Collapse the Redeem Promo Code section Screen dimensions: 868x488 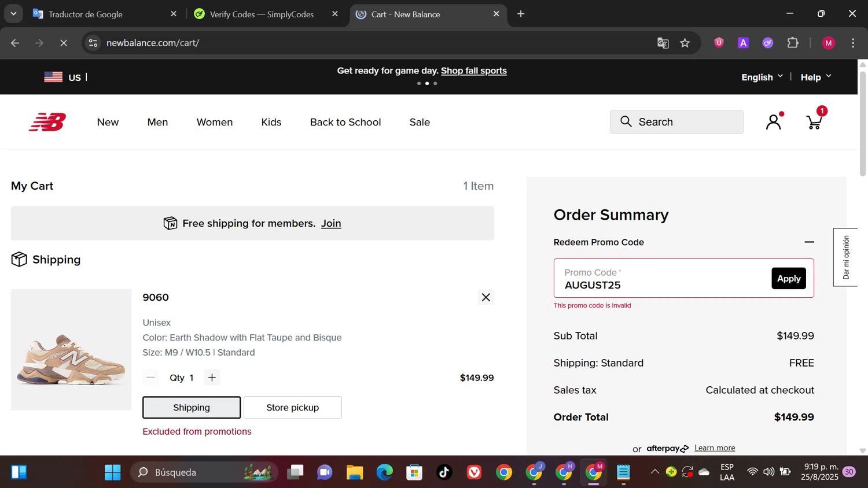(809, 242)
